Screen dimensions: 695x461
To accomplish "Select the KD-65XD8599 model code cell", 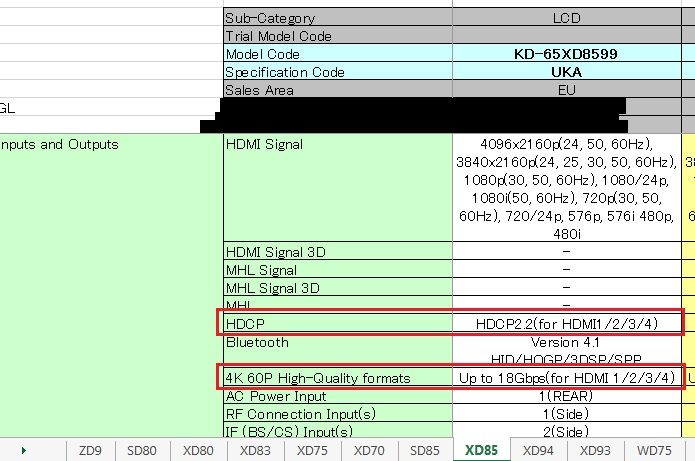I will point(566,54).
